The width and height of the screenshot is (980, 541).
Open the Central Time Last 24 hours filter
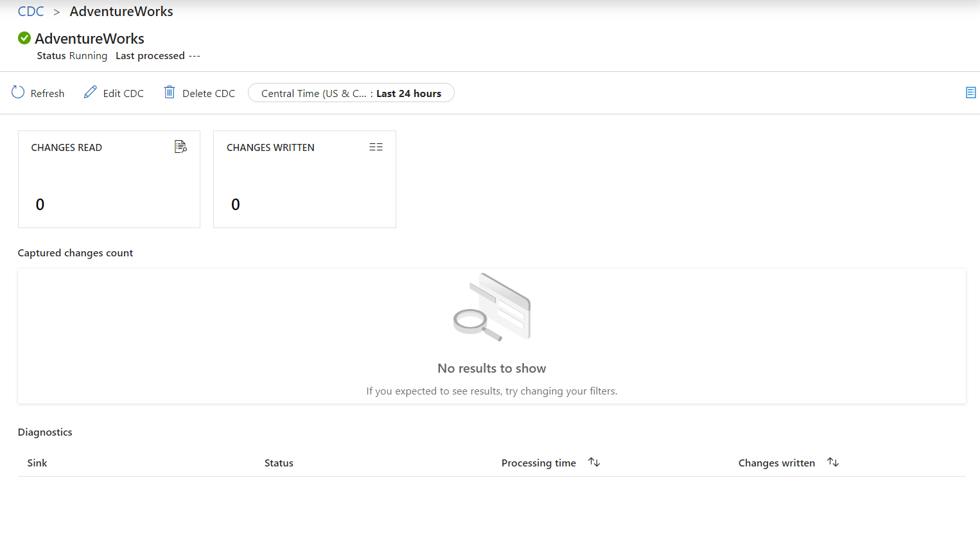[x=351, y=93]
